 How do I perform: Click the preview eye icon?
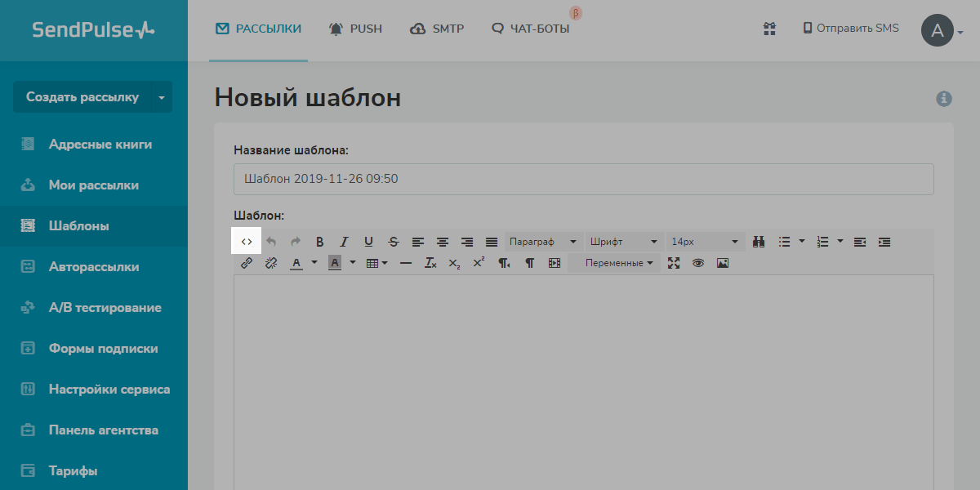697,263
